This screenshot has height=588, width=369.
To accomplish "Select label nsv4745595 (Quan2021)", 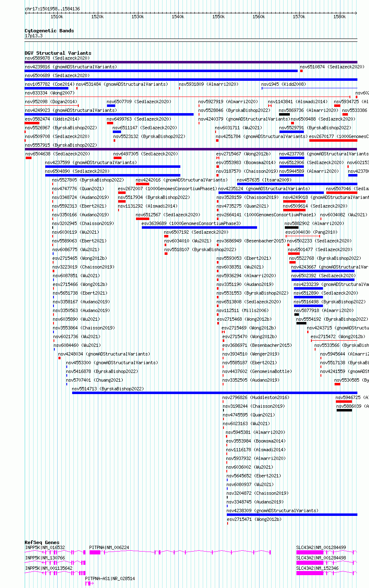I will (248, 415).
